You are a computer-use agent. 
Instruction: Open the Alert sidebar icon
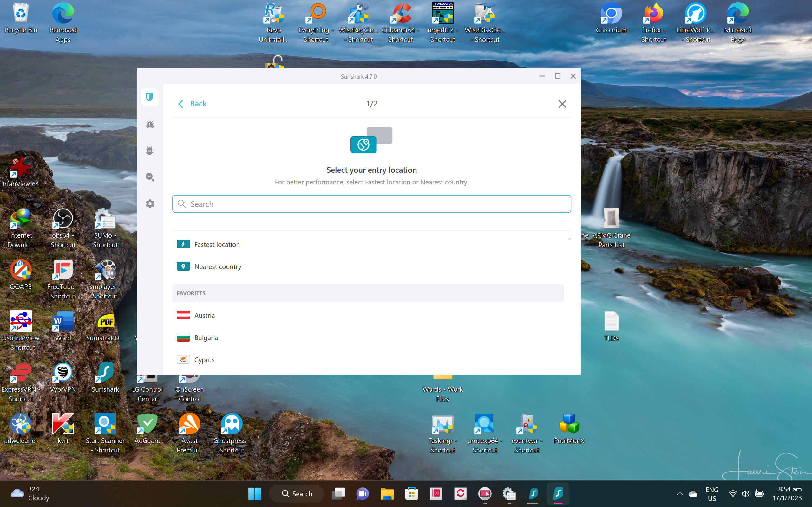(x=150, y=124)
